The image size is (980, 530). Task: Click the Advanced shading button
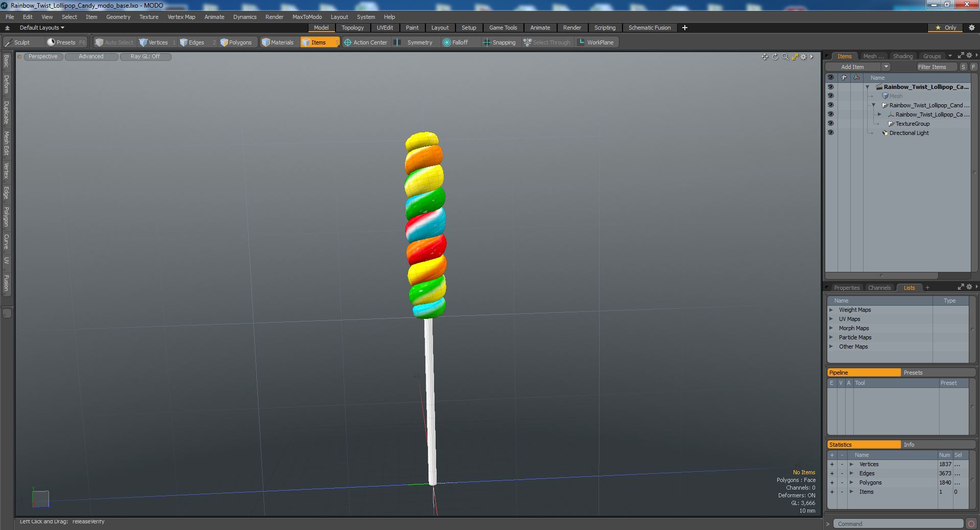(91, 57)
